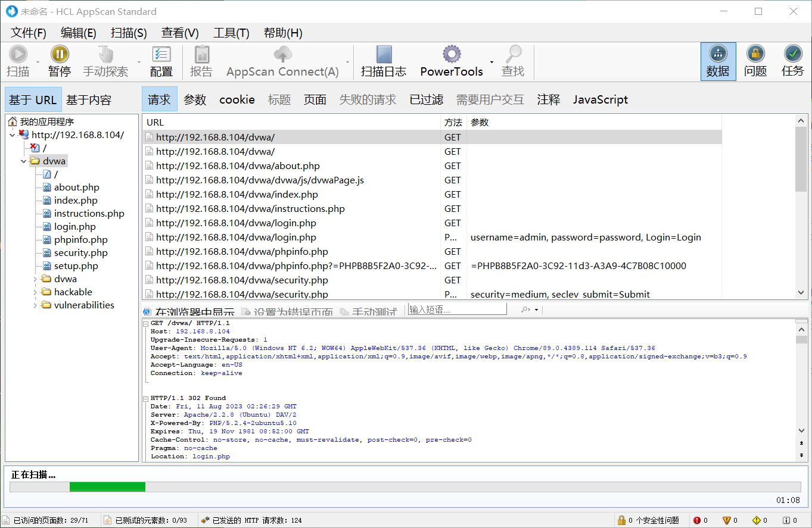Screen dimensions: 812x528
Task: Click the 手动测试 button
Action: [368, 311]
